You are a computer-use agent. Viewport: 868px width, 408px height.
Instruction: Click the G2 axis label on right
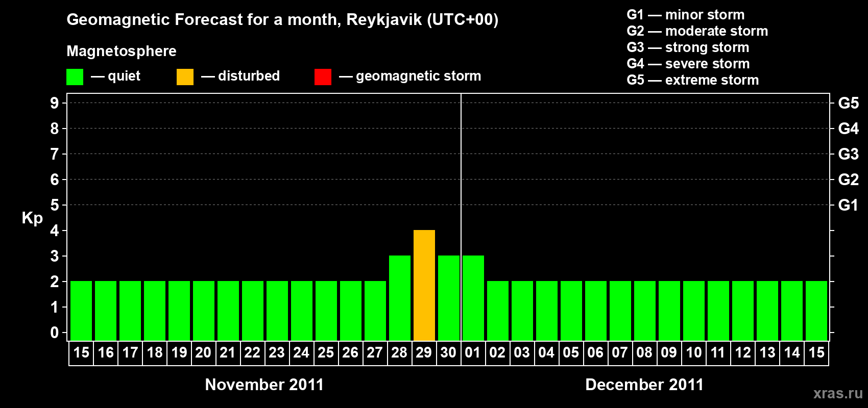point(848,180)
